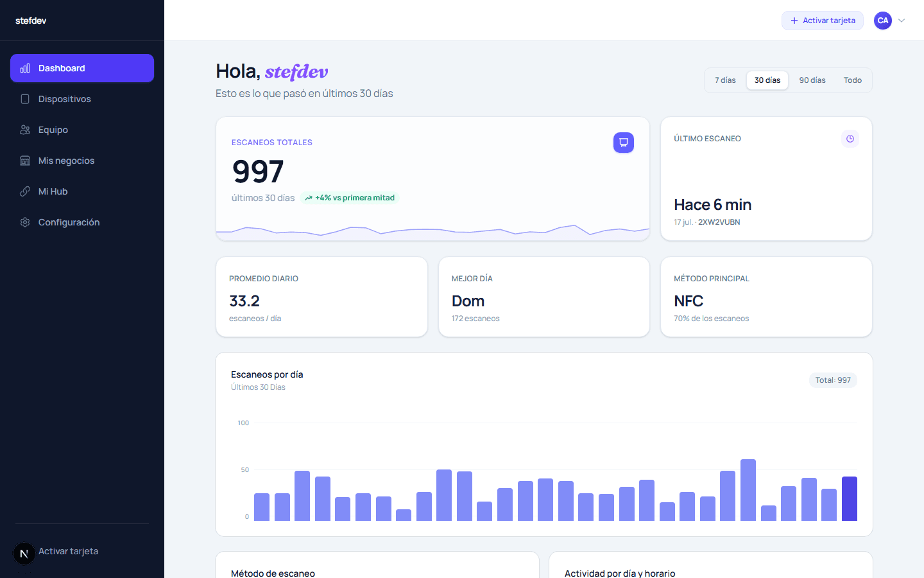Image resolution: width=924 pixels, height=578 pixels.
Task: Go to Dispositivos in the sidebar
Action: 82,99
